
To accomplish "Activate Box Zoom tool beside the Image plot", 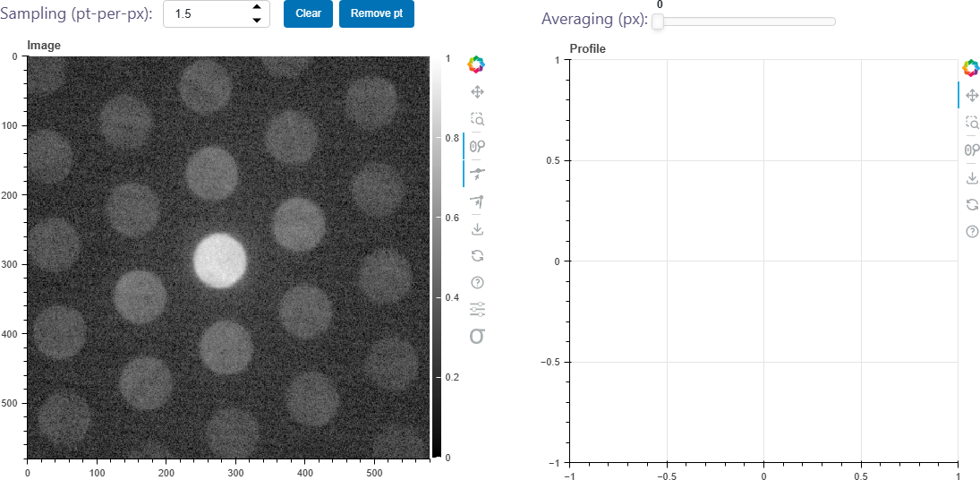I will click(x=477, y=119).
